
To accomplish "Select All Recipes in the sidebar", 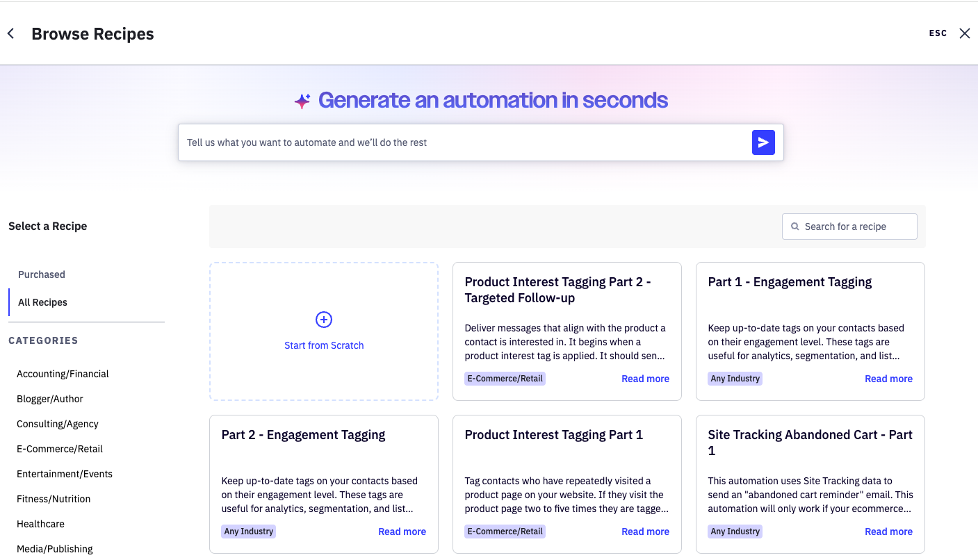I will (x=42, y=302).
